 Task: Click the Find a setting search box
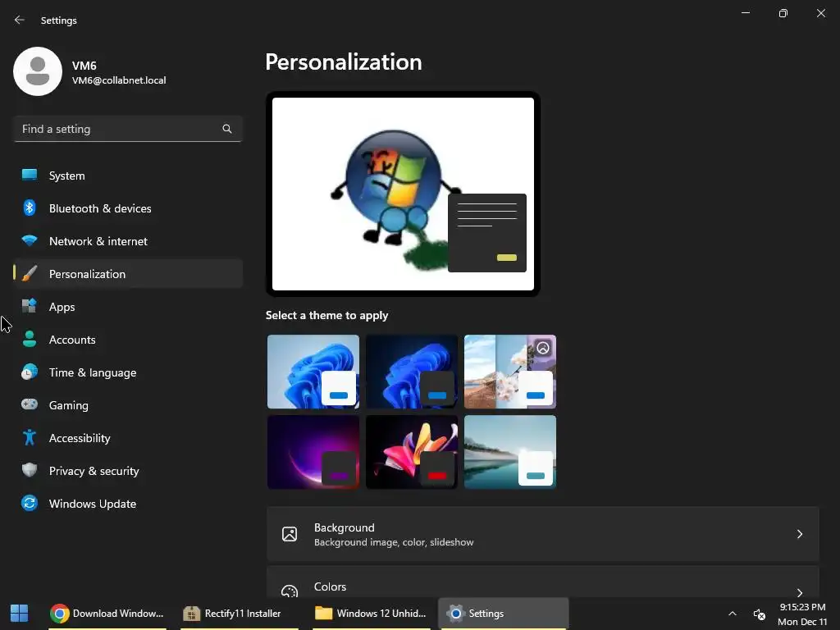pos(128,129)
